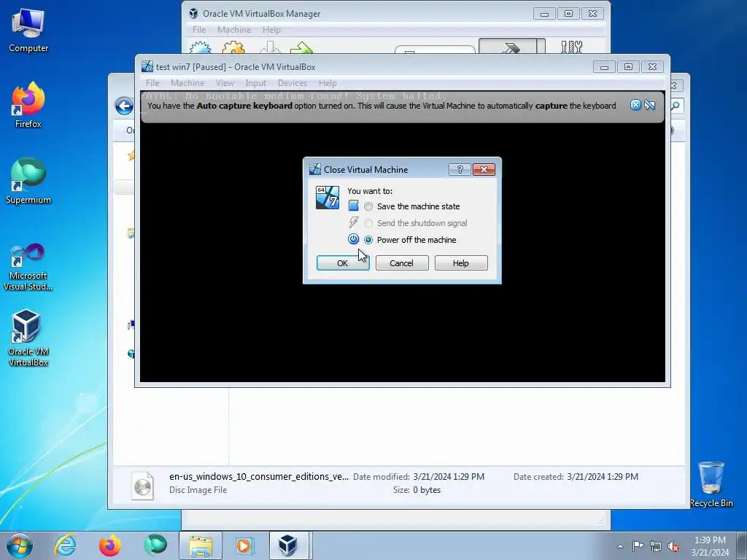Open the clock showing 1:39 PM
747x560 pixels.
coord(710,546)
